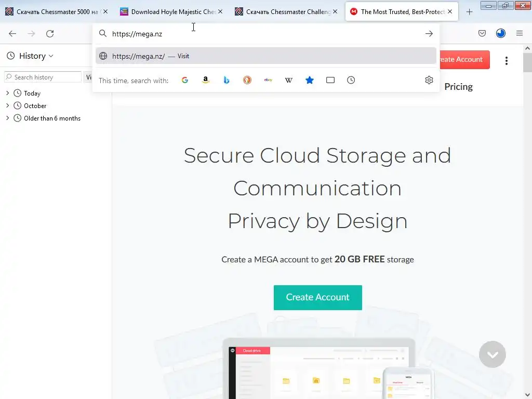Search this time with Amazon

coord(206,80)
